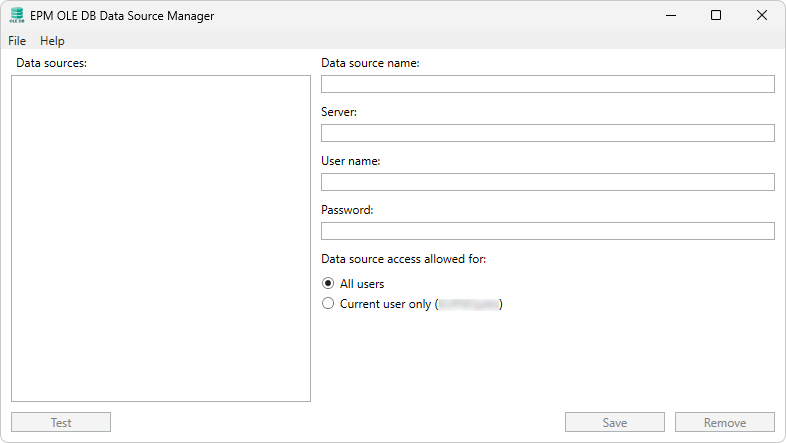Click the Data source name field
Image resolution: width=786 pixels, height=443 pixels.
(x=547, y=84)
